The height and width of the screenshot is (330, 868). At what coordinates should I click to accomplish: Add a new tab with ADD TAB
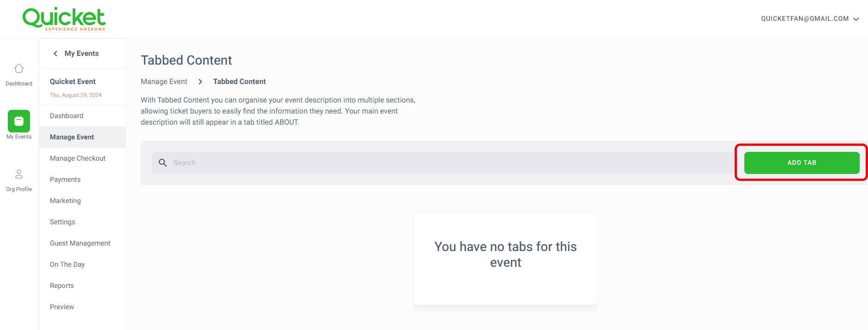(x=802, y=163)
